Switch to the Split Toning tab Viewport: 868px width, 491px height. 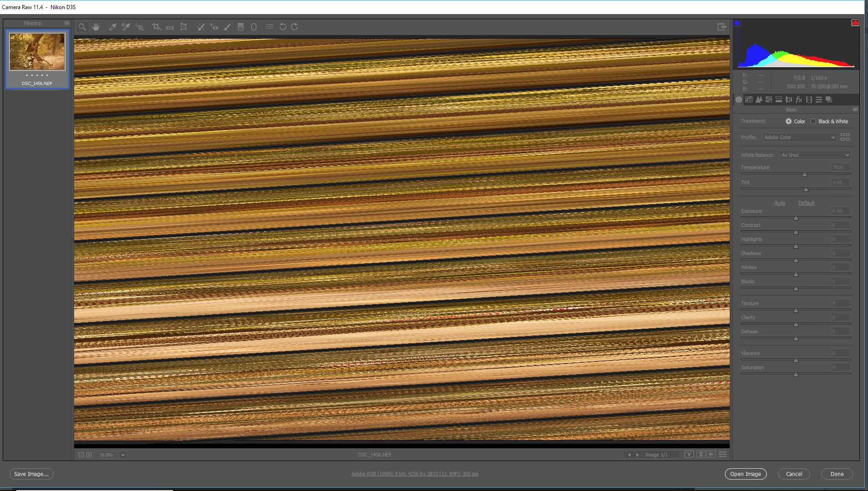pyautogui.click(x=779, y=100)
